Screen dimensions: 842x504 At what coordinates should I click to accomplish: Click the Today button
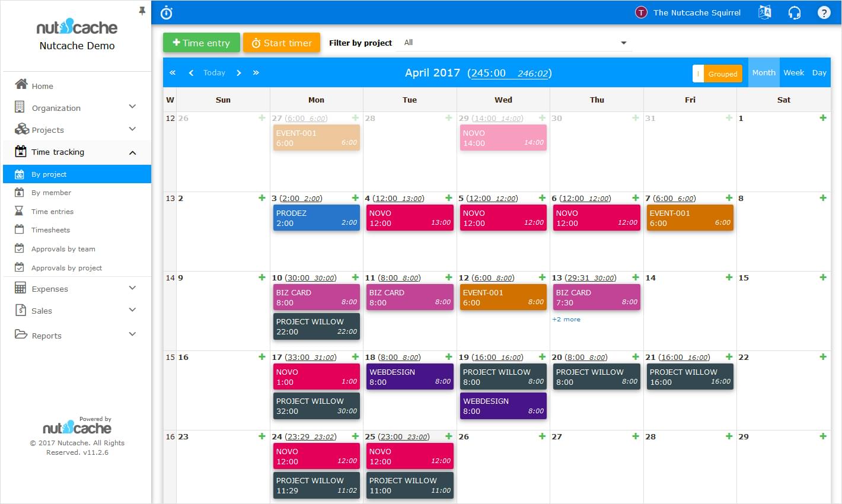pos(214,73)
